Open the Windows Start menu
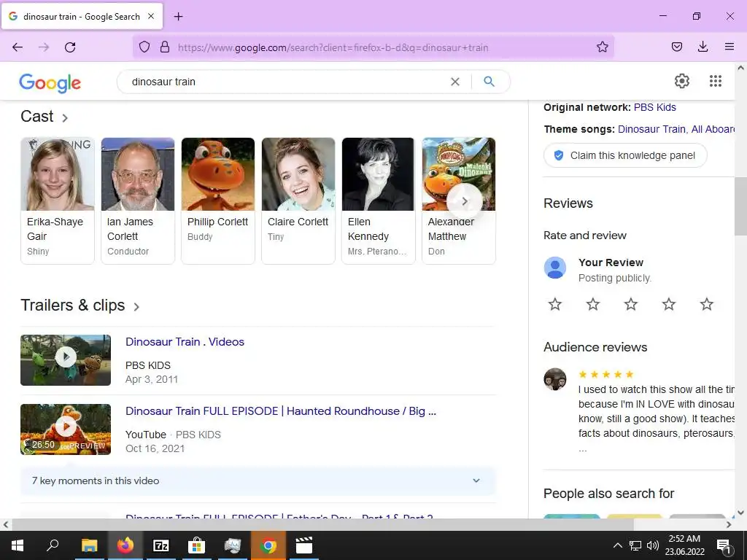747x560 pixels. [18, 545]
